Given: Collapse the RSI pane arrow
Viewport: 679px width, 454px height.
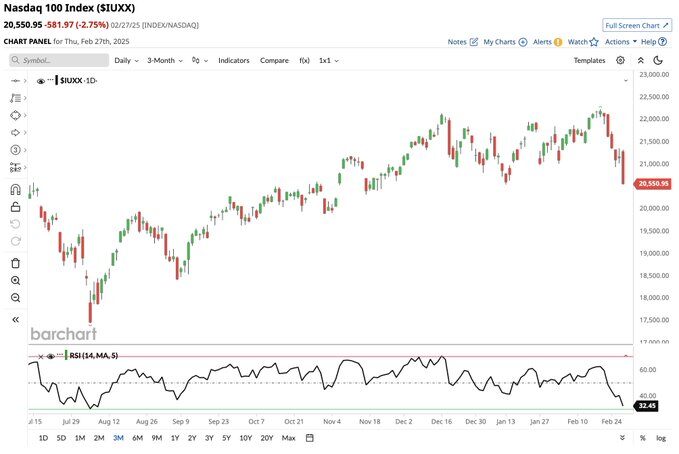Looking at the screenshot, I should pos(626,356).
